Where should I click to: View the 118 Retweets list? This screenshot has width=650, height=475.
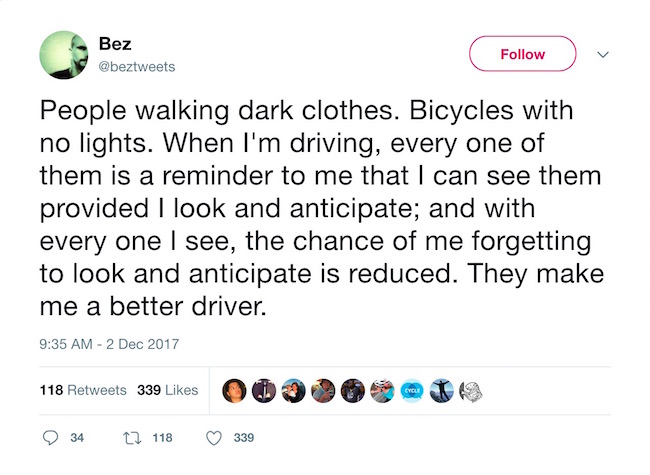83,390
